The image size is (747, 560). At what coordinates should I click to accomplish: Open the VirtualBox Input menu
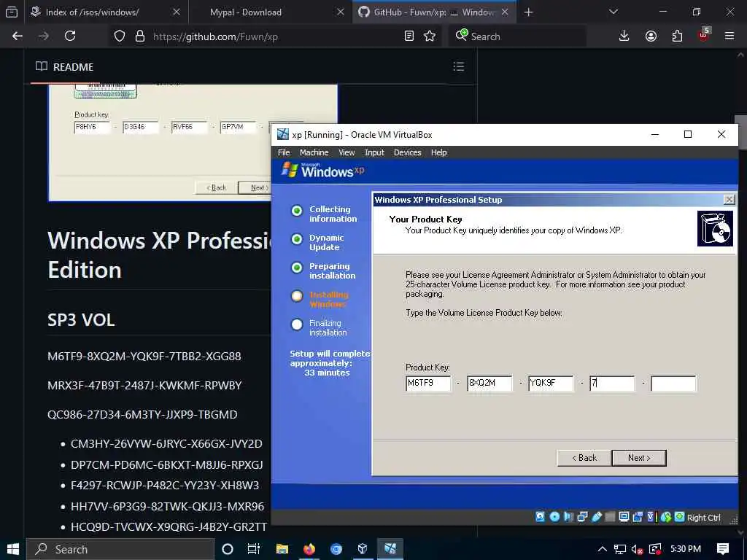pyautogui.click(x=374, y=152)
